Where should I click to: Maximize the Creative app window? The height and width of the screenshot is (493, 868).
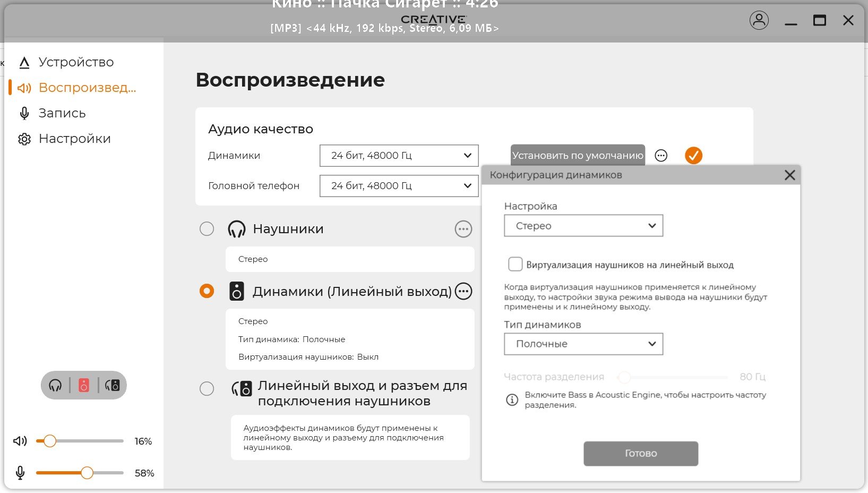[820, 21]
